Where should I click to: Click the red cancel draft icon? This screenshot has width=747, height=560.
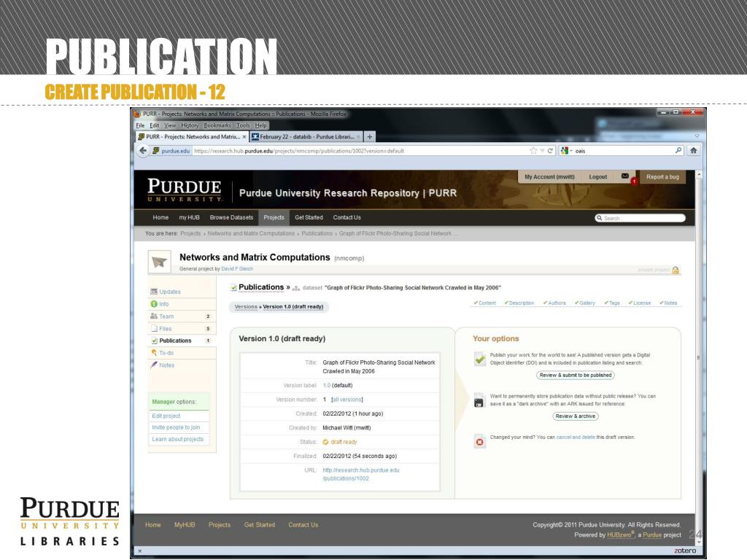click(x=479, y=442)
